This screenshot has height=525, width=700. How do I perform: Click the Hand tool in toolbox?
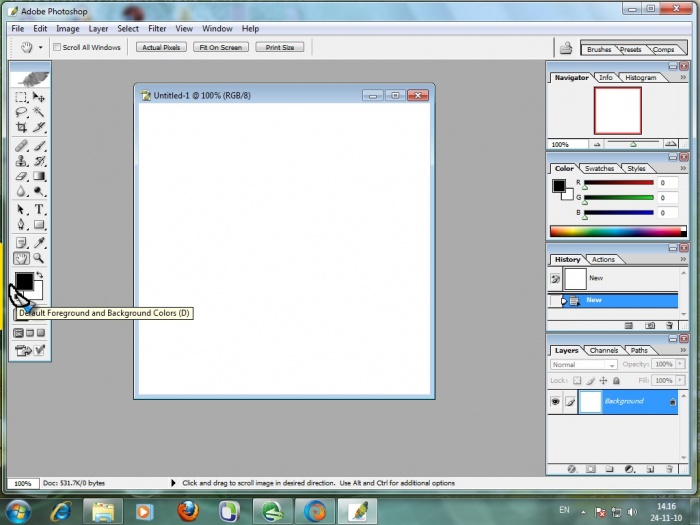[x=21, y=258]
